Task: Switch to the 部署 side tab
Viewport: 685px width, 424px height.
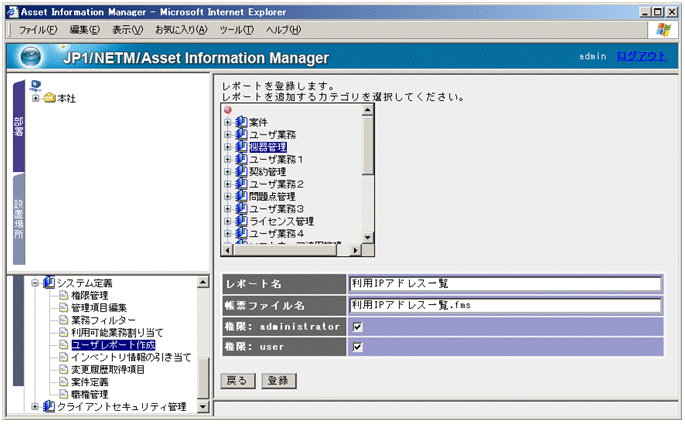Action: point(19,126)
